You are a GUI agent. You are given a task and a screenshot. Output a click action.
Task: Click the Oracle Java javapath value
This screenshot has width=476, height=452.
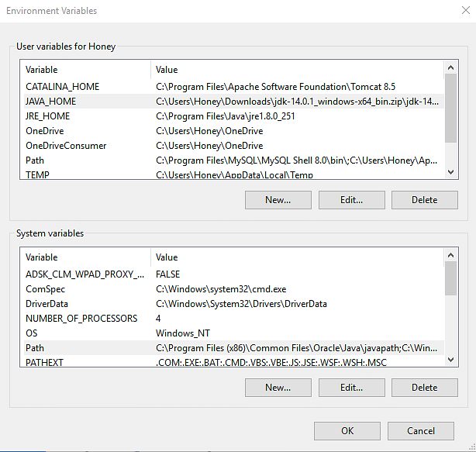click(x=297, y=348)
